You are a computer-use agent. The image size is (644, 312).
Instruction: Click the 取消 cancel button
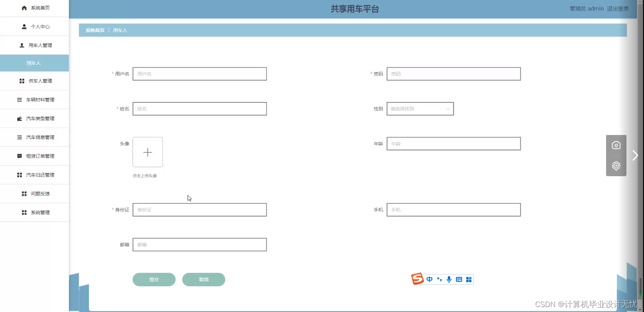[x=204, y=279]
